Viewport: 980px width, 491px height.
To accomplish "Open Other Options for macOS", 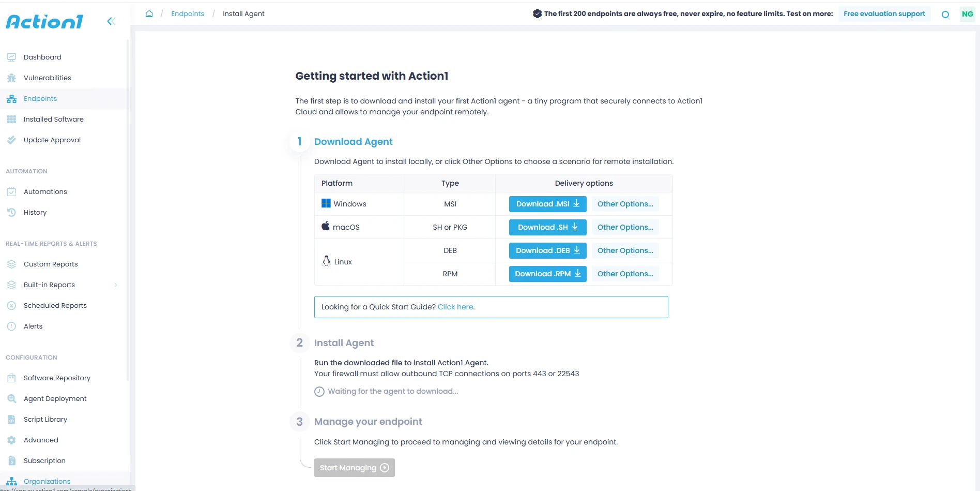I will tap(625, 227).
